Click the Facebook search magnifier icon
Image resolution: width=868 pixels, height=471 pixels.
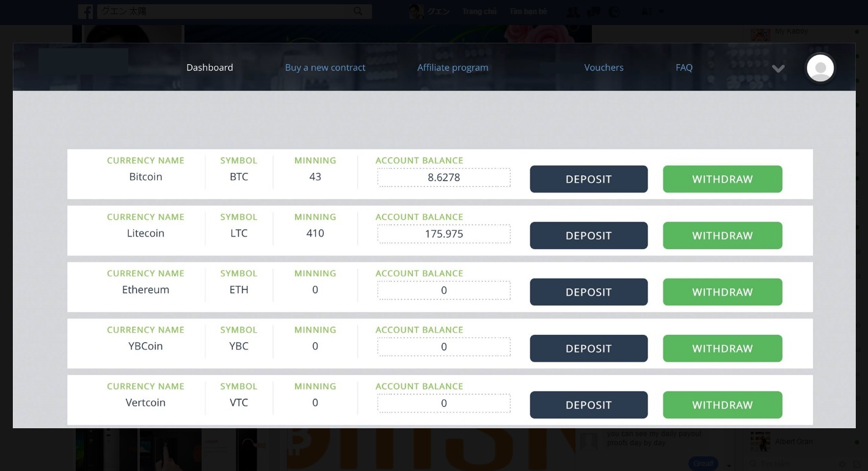click(x=358, y=11)
